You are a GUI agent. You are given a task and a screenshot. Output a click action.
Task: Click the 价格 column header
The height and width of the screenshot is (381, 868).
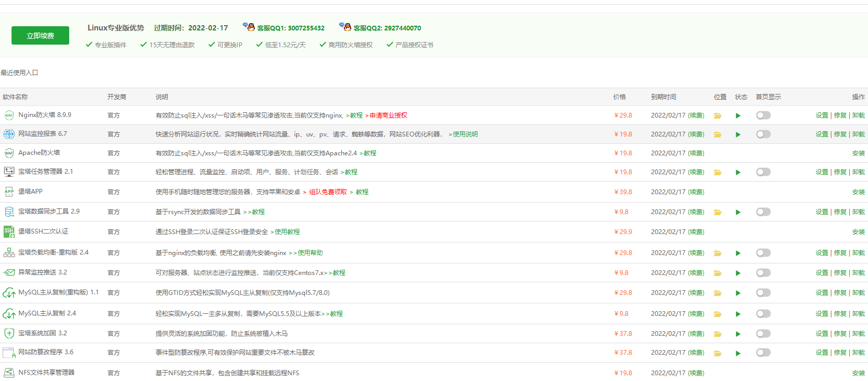tap(620, 97)
